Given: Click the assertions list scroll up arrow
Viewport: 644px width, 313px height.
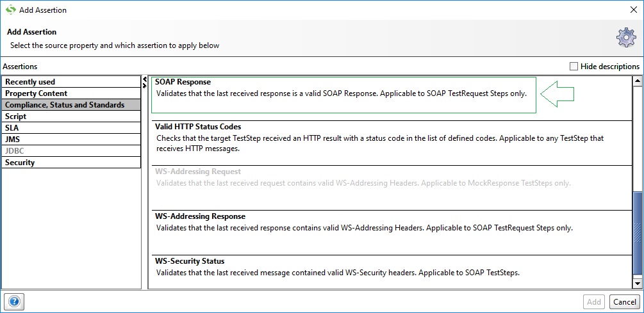Looking at the screenshot, I should [637, 81].
